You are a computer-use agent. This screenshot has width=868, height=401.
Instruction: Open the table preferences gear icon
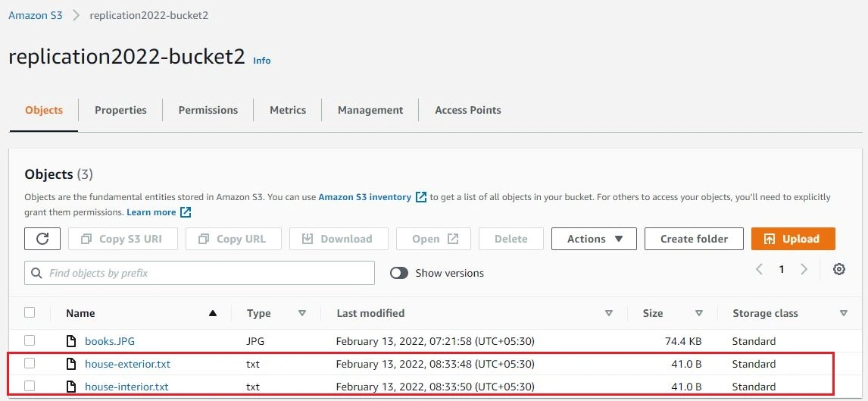(x=839, y=269)
